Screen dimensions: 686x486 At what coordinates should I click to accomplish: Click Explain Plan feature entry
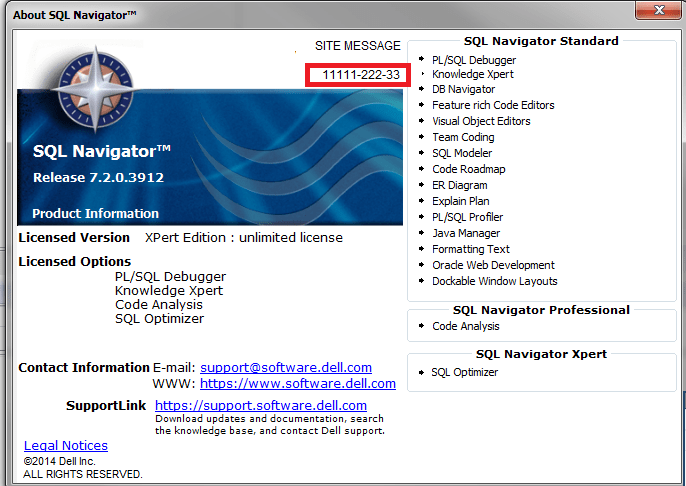pos(461,201)
